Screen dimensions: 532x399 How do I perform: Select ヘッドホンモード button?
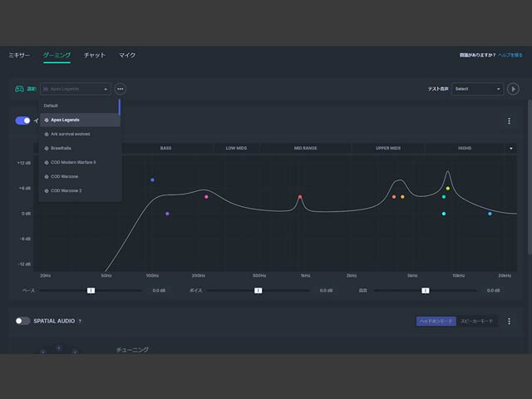click(436, 321)
